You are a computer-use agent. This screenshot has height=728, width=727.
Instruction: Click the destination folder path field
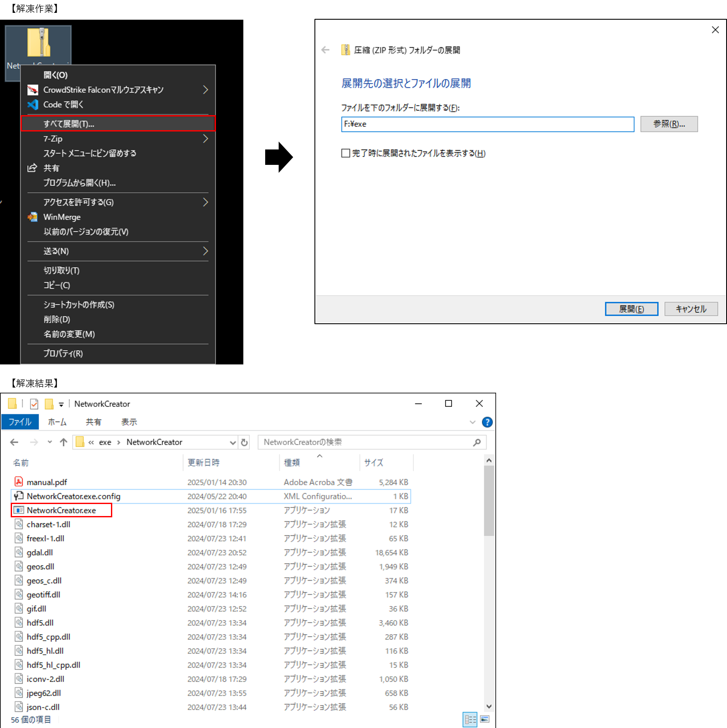coord(488,124)
